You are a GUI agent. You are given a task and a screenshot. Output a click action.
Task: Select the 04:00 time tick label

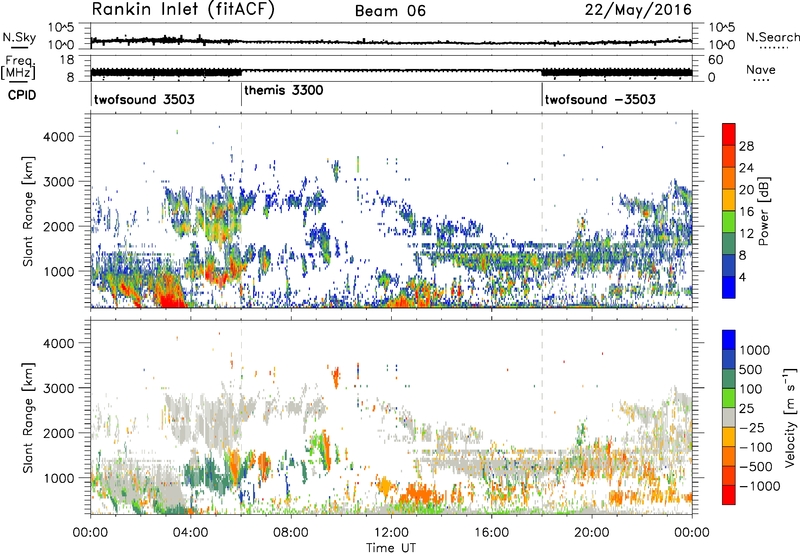coord(190,533)
